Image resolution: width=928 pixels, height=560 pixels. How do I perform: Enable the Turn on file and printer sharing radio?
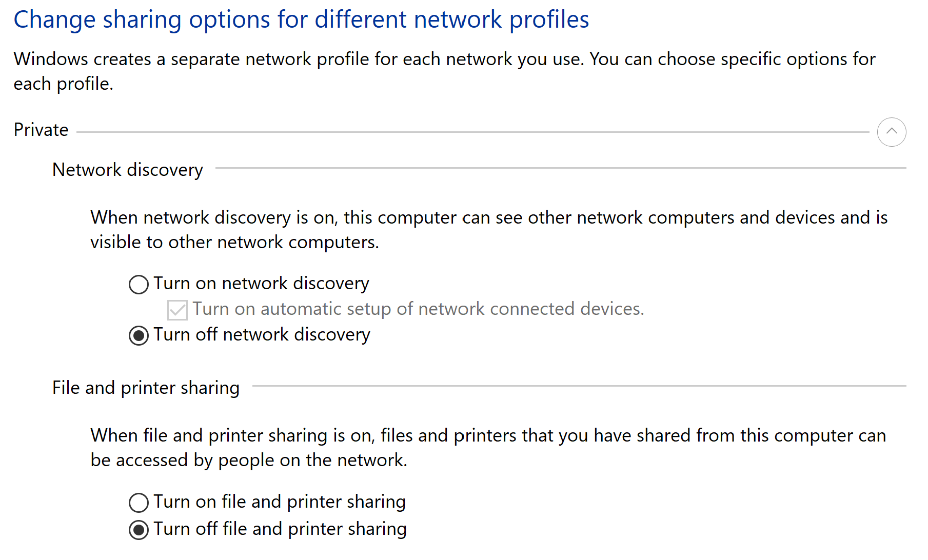tap(139, 503)
